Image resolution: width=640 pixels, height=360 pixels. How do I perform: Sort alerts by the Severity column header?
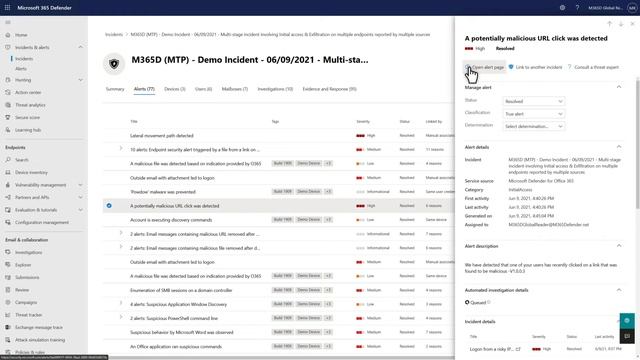point(363,122)
